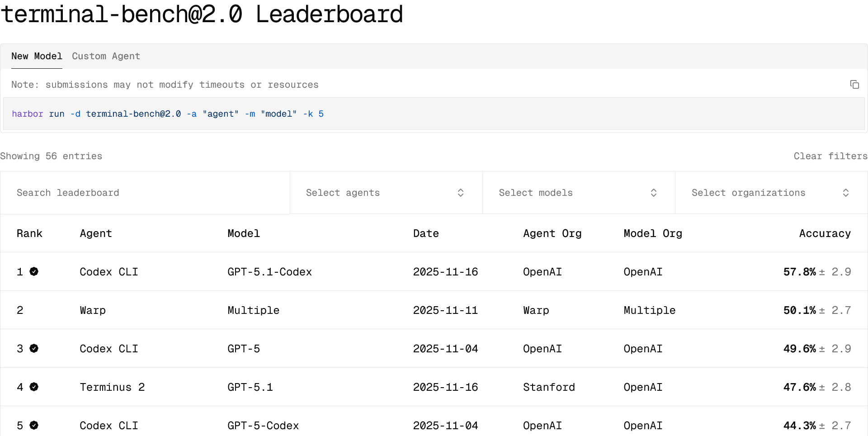Click the Accuracy column header
The width and height of the screenshot is (868, 436).
(x=825, y=233)
